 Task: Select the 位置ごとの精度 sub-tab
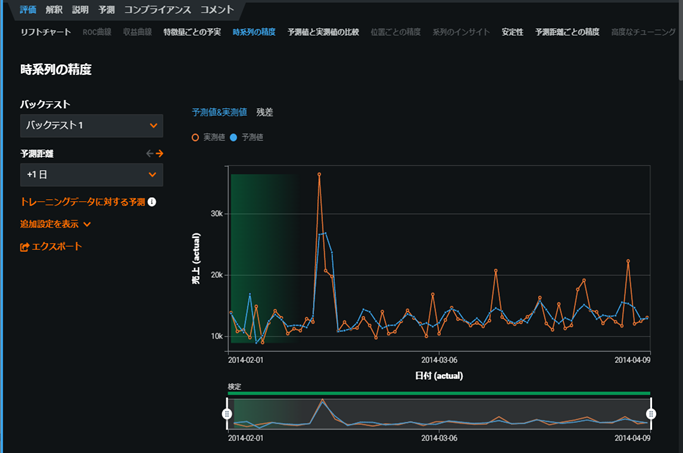[x=396, y=32]
